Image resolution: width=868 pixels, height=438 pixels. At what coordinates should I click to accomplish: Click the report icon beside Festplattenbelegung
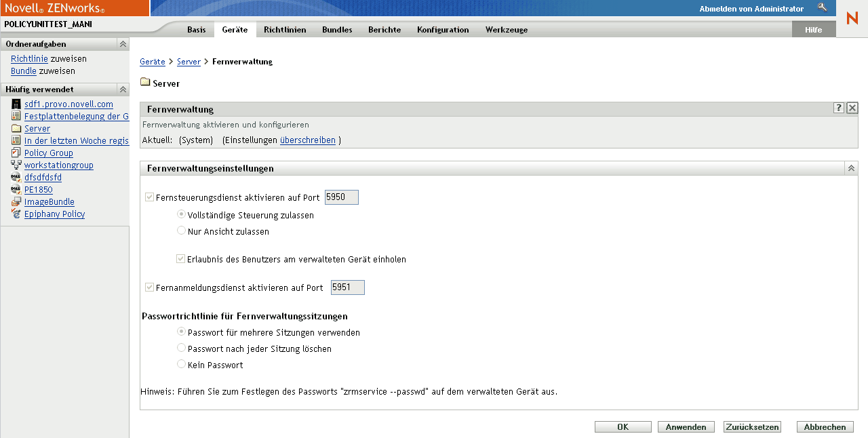click(x=16, y=116)
